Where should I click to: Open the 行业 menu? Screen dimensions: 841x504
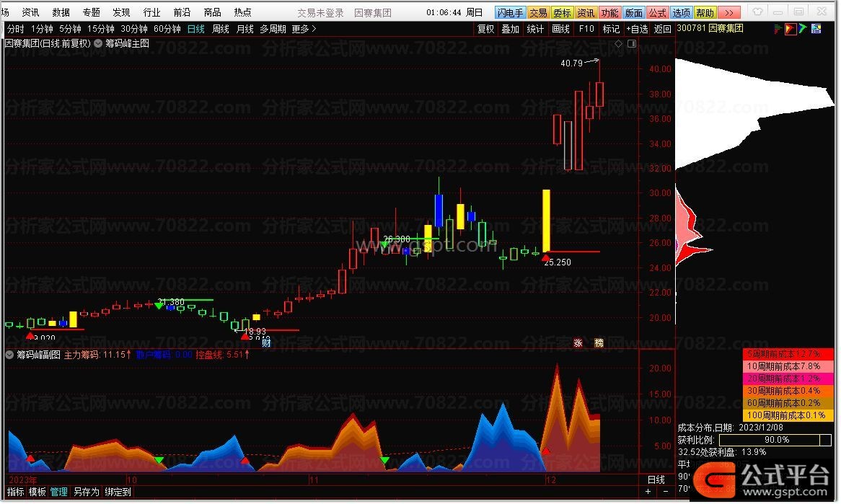[151, 12]
